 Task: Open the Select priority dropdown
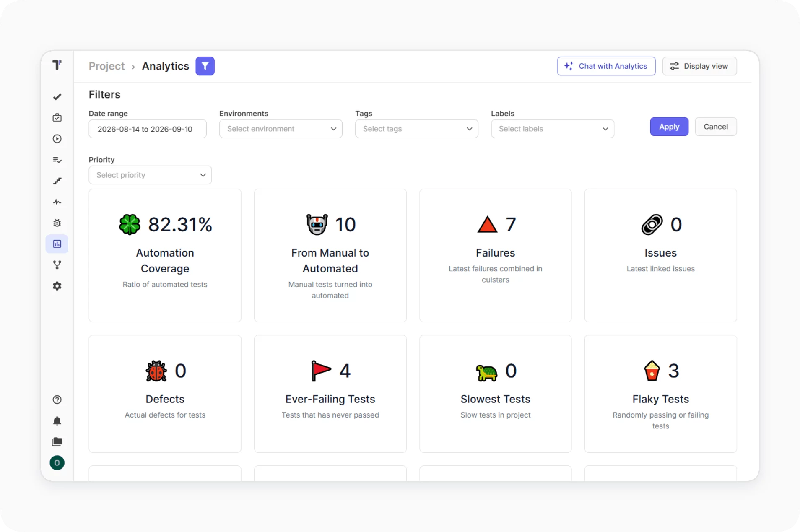click(150, 175)
